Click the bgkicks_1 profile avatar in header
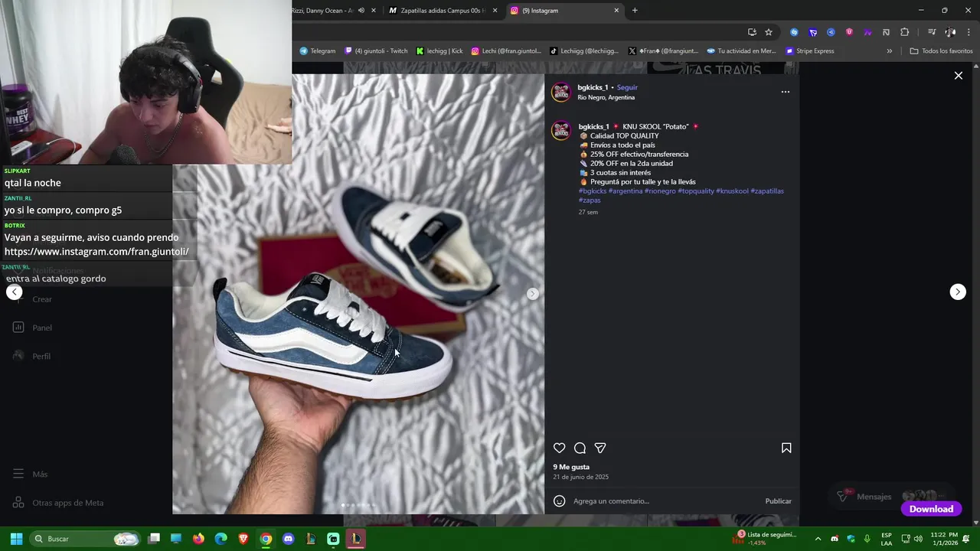Screen dimensions: 980x551 pyautogui.click(x=562, y=92)
